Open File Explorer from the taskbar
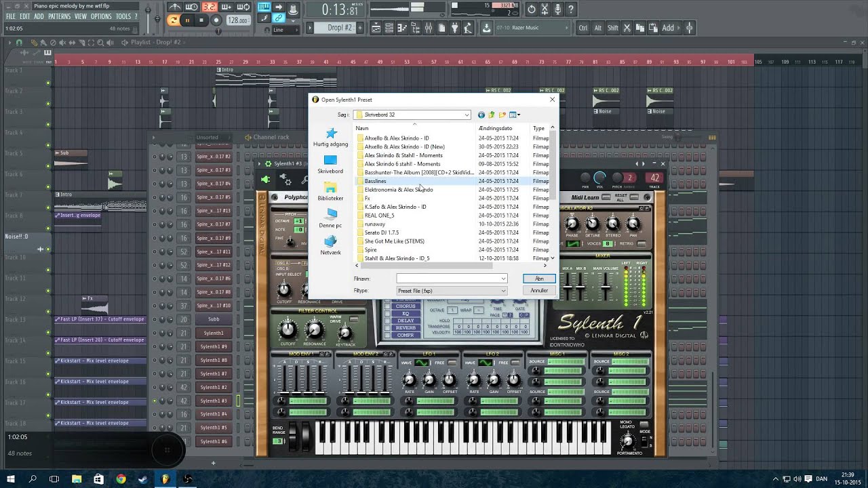Screen dimensions: 868x488 click(77, 479)
